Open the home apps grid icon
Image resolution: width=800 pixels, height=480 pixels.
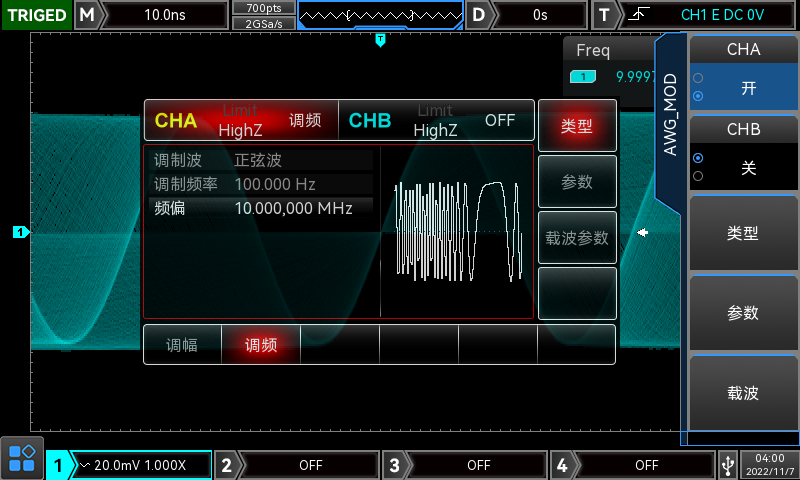coord(21,459)
